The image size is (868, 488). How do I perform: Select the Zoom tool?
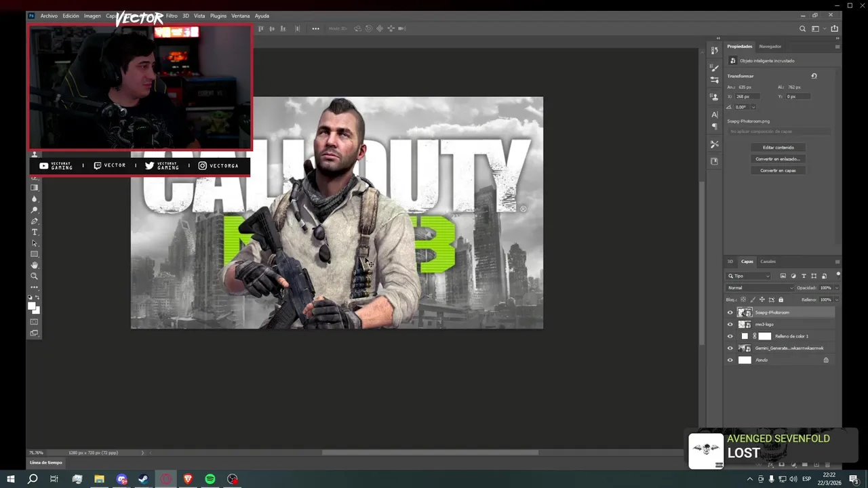coord(35,276)
